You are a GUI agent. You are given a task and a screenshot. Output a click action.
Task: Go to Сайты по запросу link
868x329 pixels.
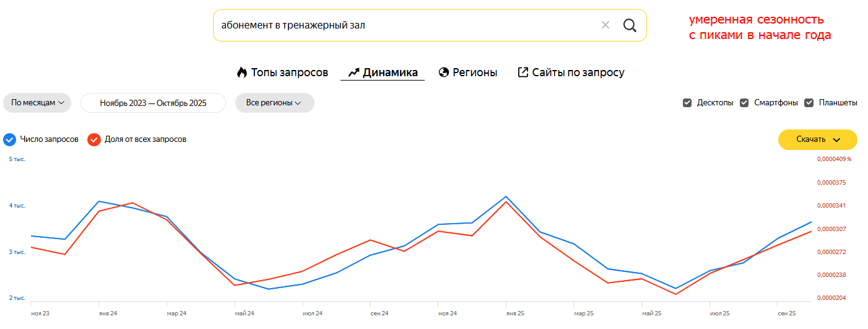pyautogui.click(x=578, y=72)
